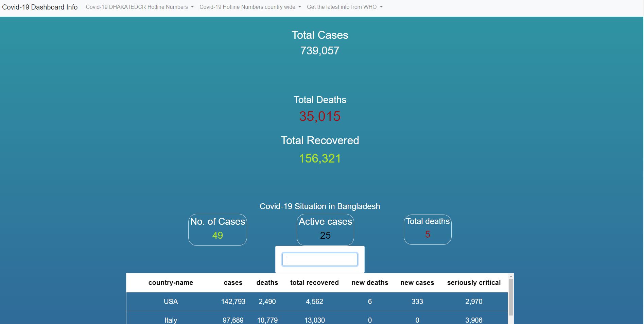Click the Total Cases value 739,057
The height and width of the screenshot is (324, 644).
[320, 51]
